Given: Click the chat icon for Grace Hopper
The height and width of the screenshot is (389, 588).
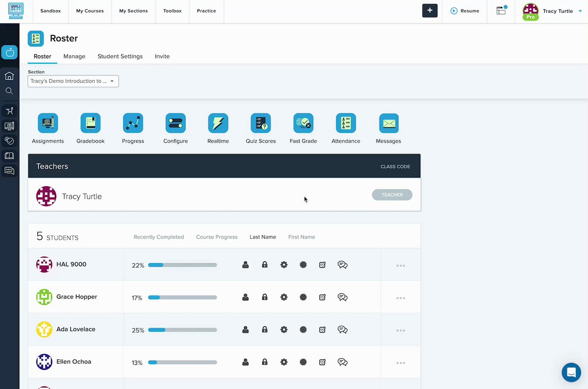Looking at the screenshot, I should coord(342,297).
